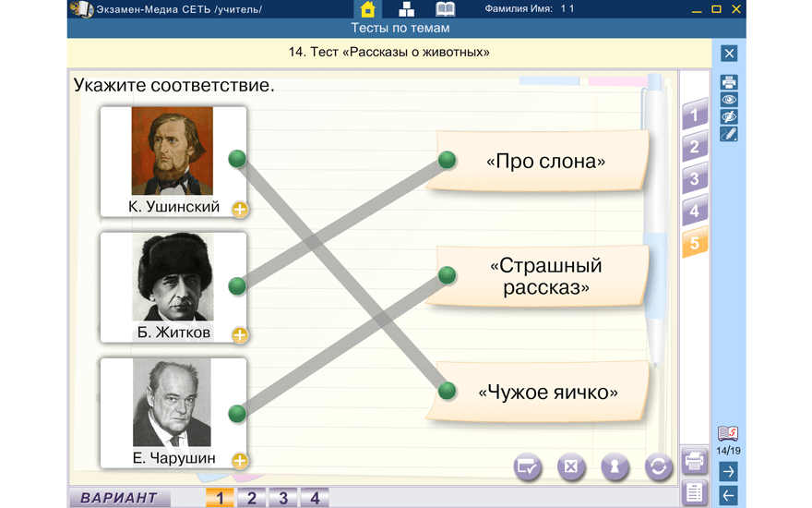Click the green dot beside «Страшный рассказ»
The height and width of the screenshot is (508, 812).
[447, 274]
